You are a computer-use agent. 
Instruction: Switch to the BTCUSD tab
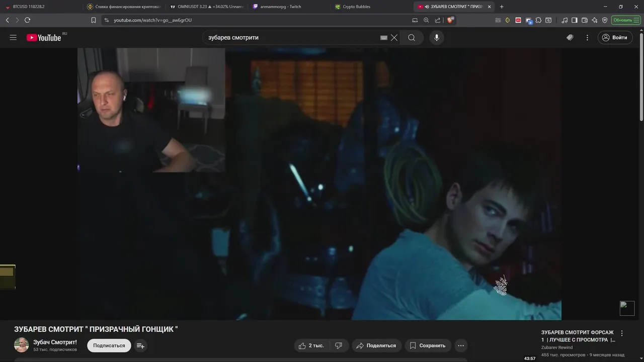tap(40, 7)
